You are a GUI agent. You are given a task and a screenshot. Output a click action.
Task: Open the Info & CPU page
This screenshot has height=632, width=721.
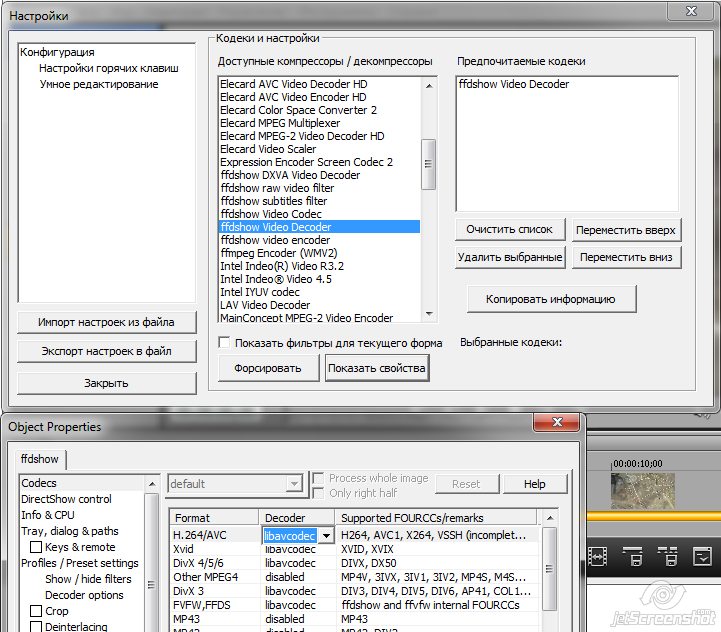pyautogui.click(x=47, y=515)
